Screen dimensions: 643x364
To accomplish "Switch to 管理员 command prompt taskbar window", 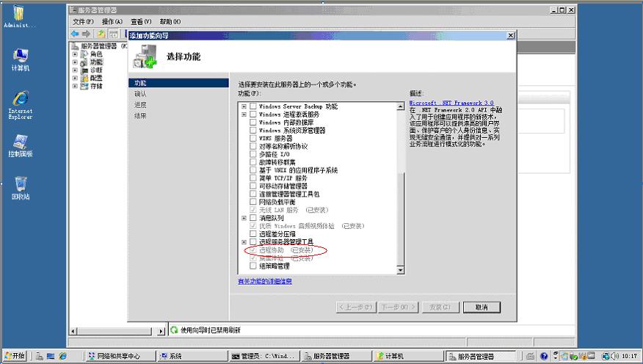I will (264, 356).
